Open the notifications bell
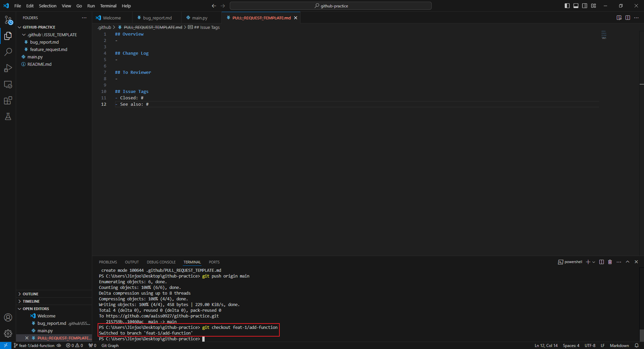Screen dimensions: 644x349 [637, 345]
